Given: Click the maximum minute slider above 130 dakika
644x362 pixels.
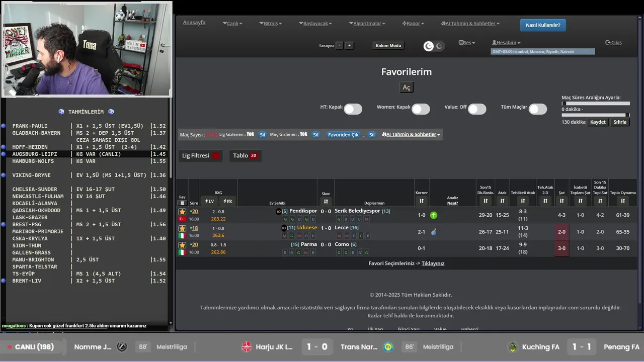Looking at the screenshot, I should click(596, 115).
